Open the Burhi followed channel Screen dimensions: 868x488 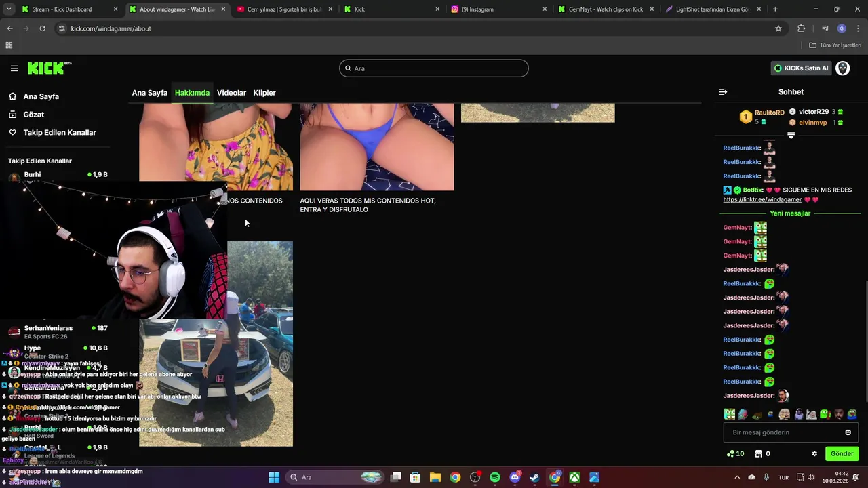(x=58, y=175)
